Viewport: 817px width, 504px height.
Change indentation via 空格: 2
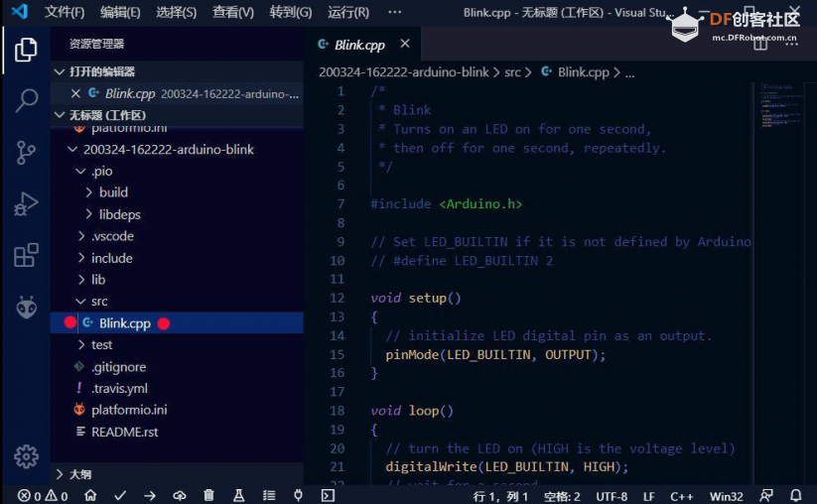click(562, 496)
